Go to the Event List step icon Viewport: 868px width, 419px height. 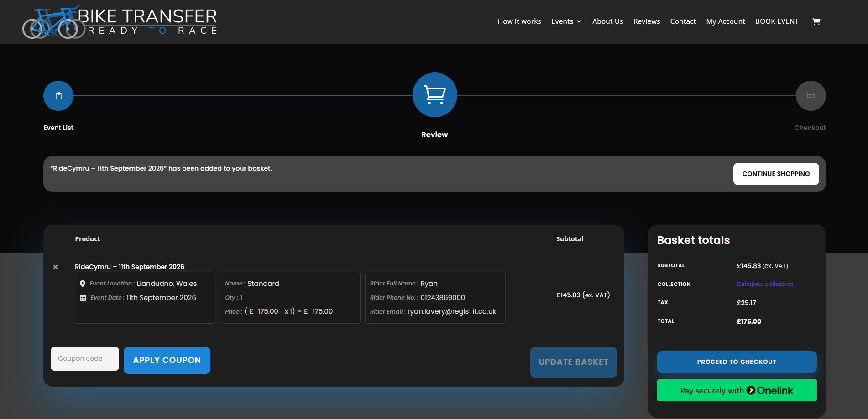pyautogui.click(x=58, y=96)
